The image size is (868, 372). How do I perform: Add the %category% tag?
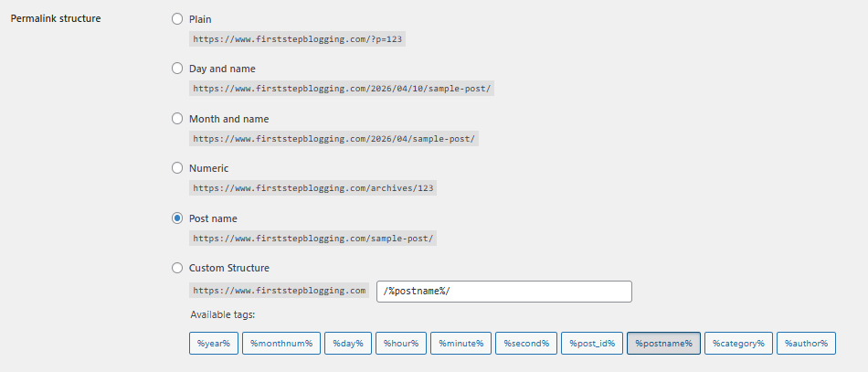coord(738,344)
